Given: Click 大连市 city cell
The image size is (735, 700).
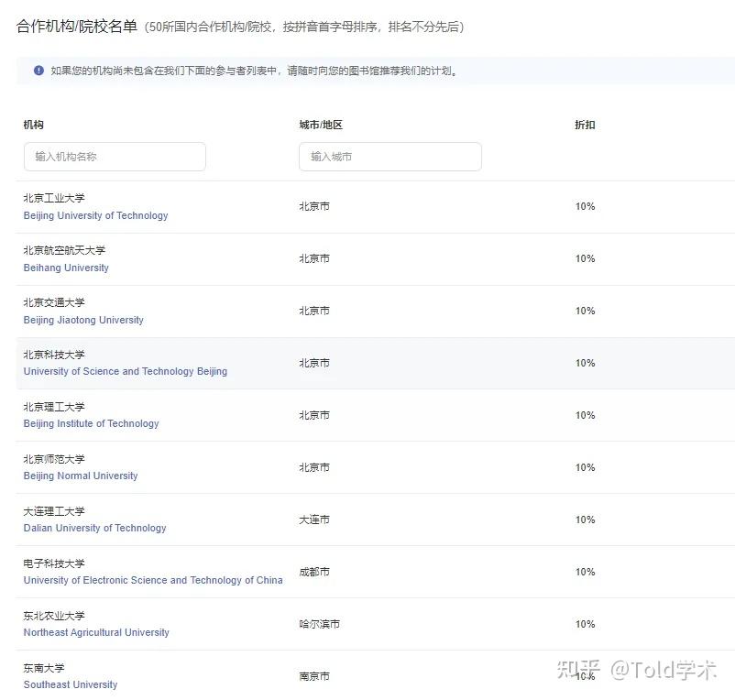Looking at the screenshot, I should tap(314, 520).
